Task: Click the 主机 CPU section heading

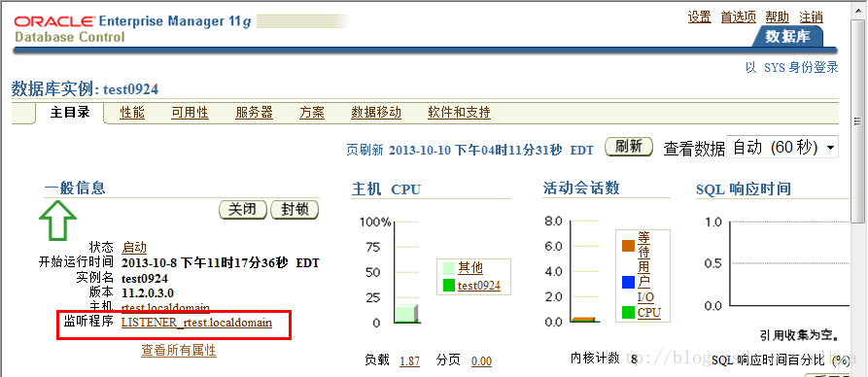Action: [x=386, y=189]
